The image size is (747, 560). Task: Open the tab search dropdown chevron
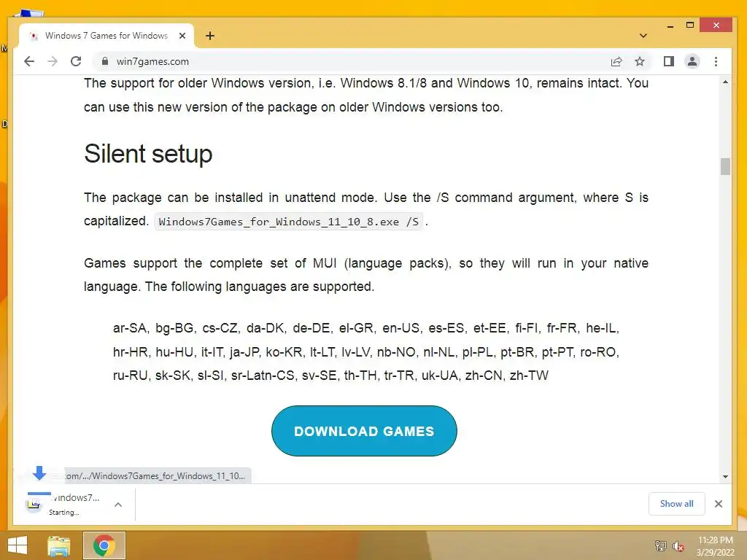(x=643, y=36)
